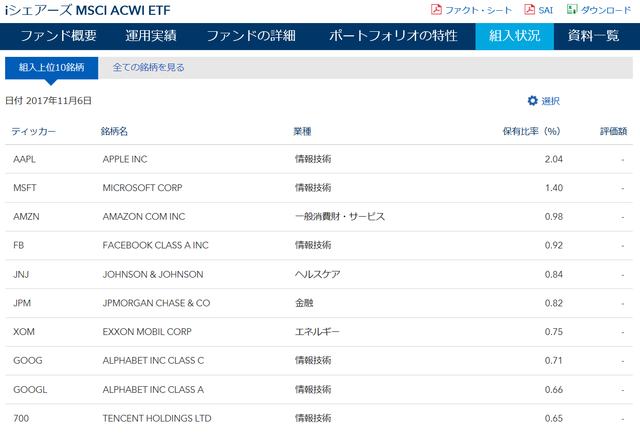Click the 0.66 weight value

(553, 390)
